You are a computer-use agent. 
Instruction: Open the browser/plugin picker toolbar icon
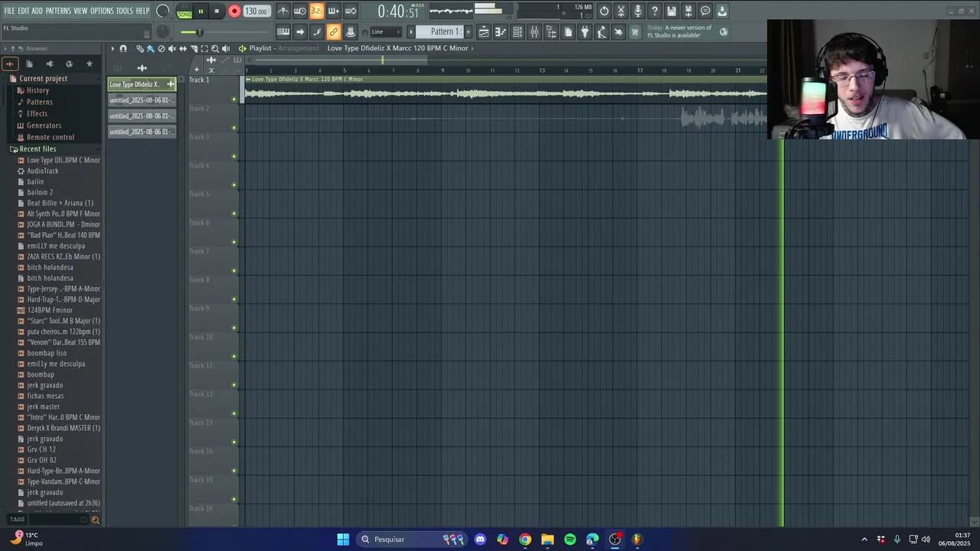click(551, 32)
